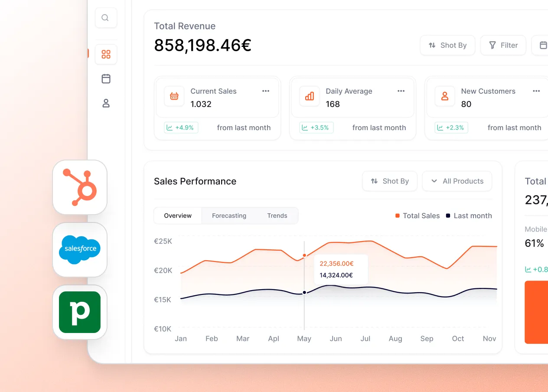
Task: Toggle the Total Sales legend item
Action: (x=418, y=216)
